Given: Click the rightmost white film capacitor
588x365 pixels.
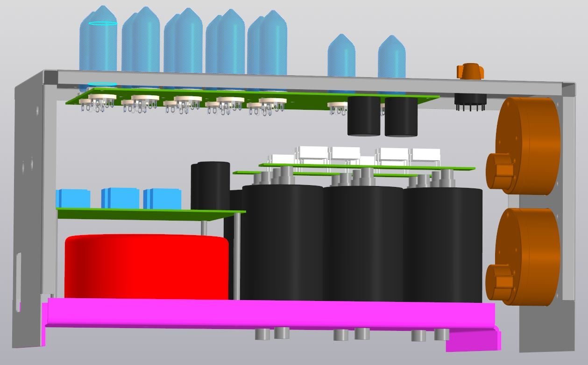Looking at the screenshot, I should point(426,155).
